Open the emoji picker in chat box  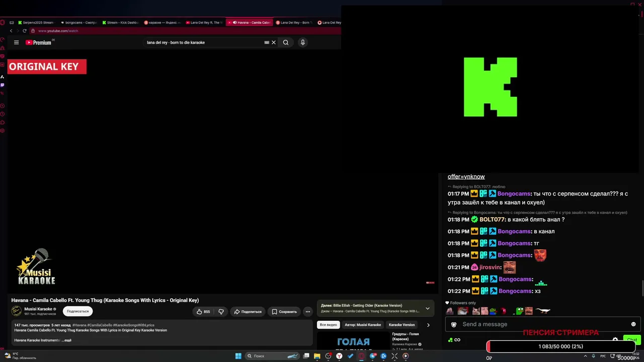tap(633, 324)
